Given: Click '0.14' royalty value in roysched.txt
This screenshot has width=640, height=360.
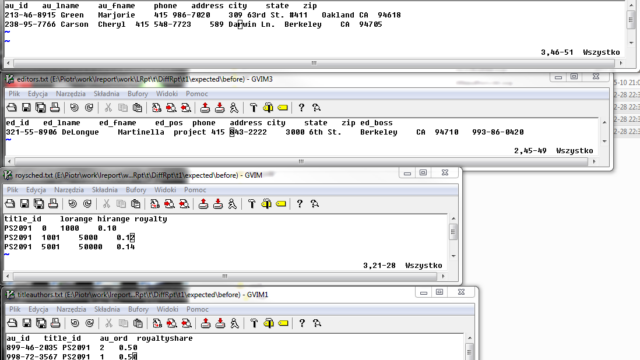Looking at the screenshot, I should pos(126,247).
